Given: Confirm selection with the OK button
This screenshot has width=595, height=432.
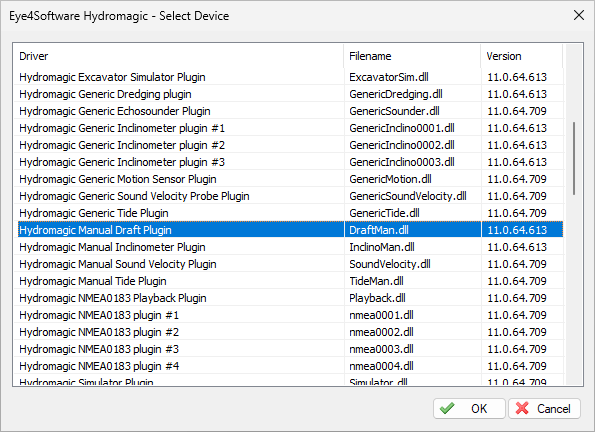Looking at the screenshot, I should (x=469, y=408).
